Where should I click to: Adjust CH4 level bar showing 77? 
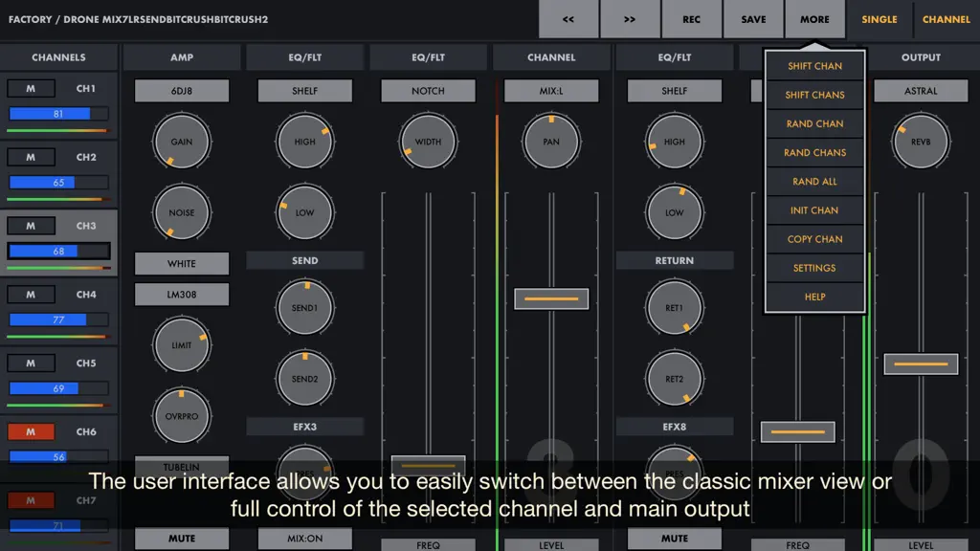[x=58, y=320]
